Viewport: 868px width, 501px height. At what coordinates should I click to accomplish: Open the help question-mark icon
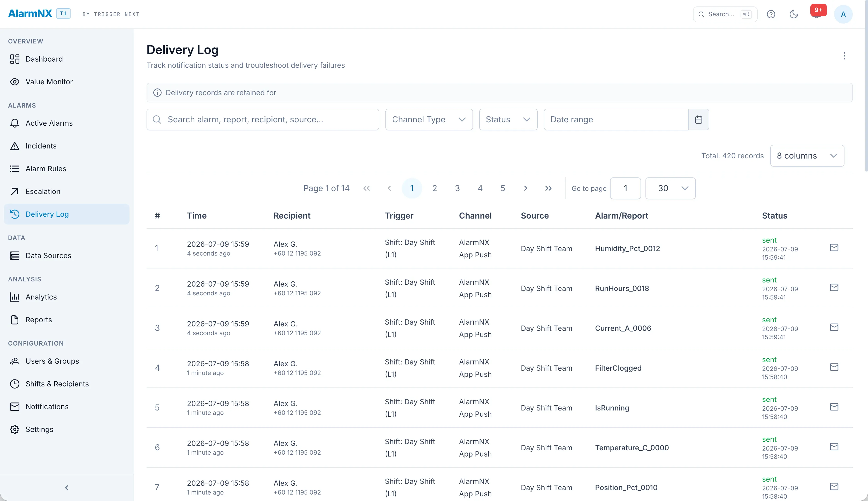pos(771,14)
